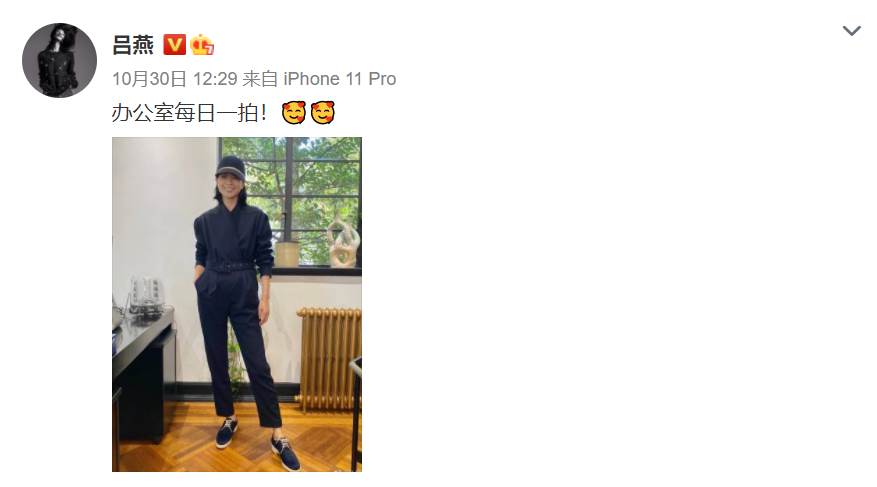877x487 pixels.
Task: Click the iPhone 11 Pro source link
Action: click(340, 79)
